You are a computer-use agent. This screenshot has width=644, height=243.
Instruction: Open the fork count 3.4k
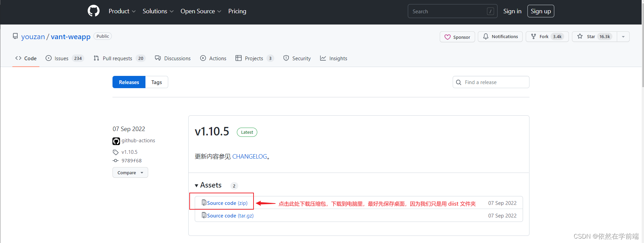click(x=557, y=36)
